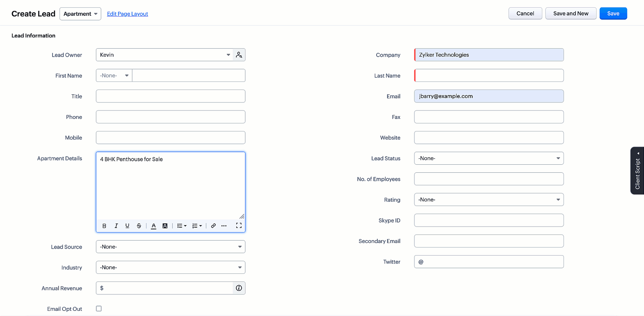Insert a hyperlink in Apartment Details
The height and width of the screenshot is (316, 644).
click(x=213, y=226)
